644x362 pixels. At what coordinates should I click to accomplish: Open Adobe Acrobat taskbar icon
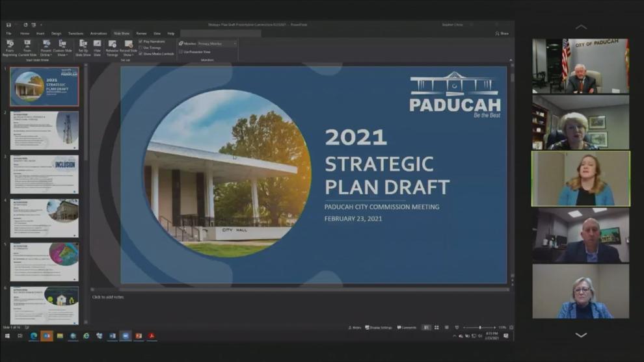click(152, 336)
